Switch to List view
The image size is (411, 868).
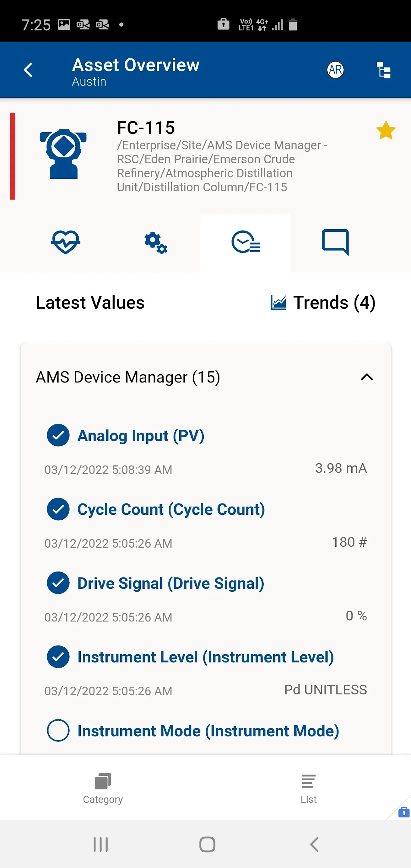point(308,788)
